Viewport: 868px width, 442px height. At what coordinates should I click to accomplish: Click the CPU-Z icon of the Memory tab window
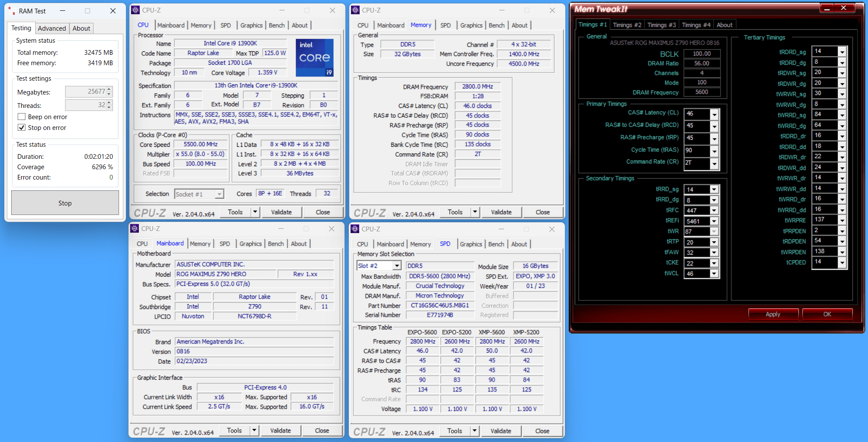[x=355, y=10]
